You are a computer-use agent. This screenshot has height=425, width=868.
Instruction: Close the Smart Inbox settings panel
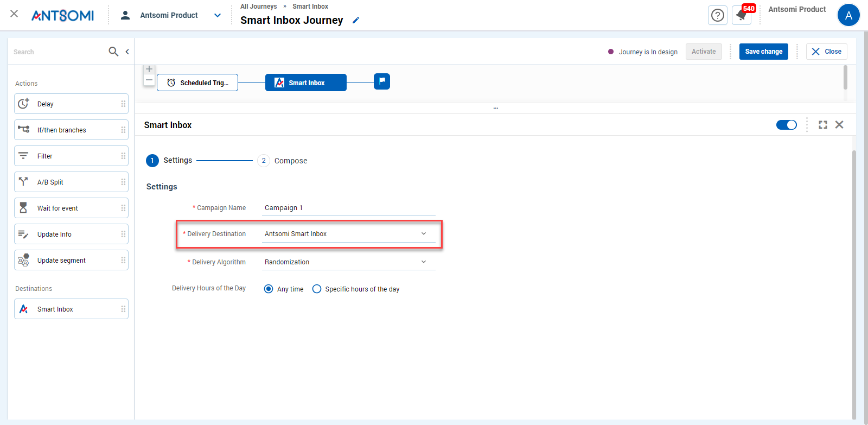[x=839, y=125]
